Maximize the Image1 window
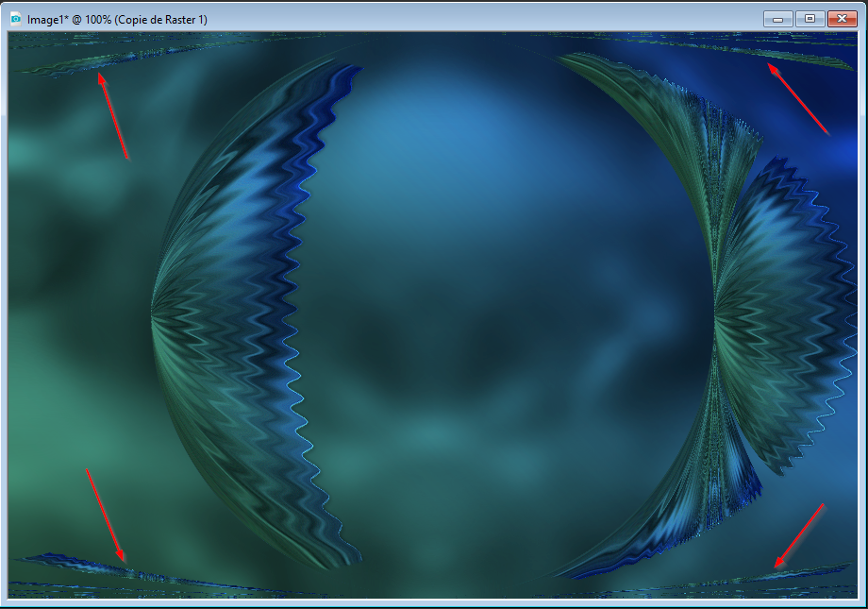Viewport: 868px width, 609px height. (810, 20)
